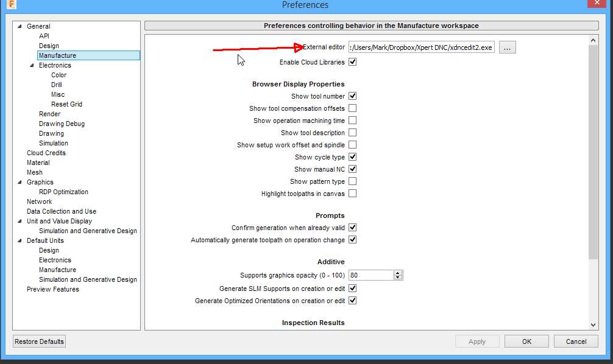
Task: Click scrollbar up arrow in preferences panel
Action: point(593,40)
